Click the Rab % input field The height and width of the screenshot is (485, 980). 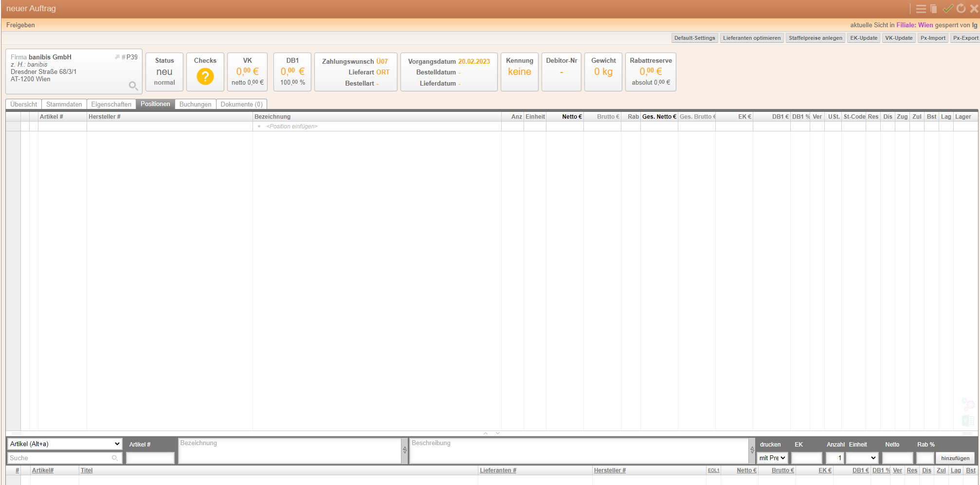(925, 458)
